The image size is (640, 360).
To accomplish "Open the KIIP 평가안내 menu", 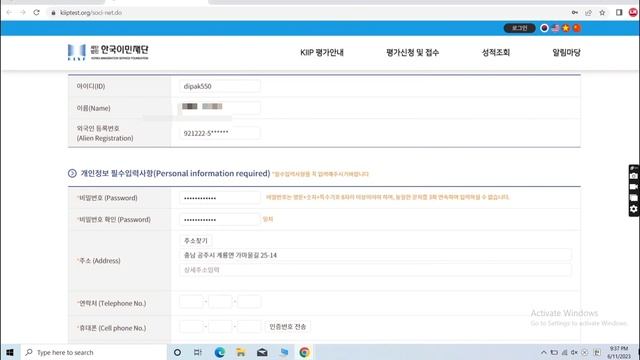I will 322,53.
